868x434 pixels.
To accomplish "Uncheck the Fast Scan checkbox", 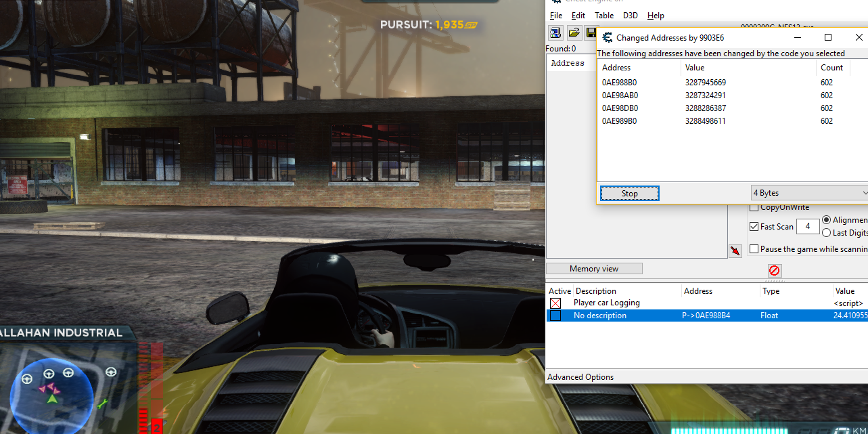I will tap(754, 227).
